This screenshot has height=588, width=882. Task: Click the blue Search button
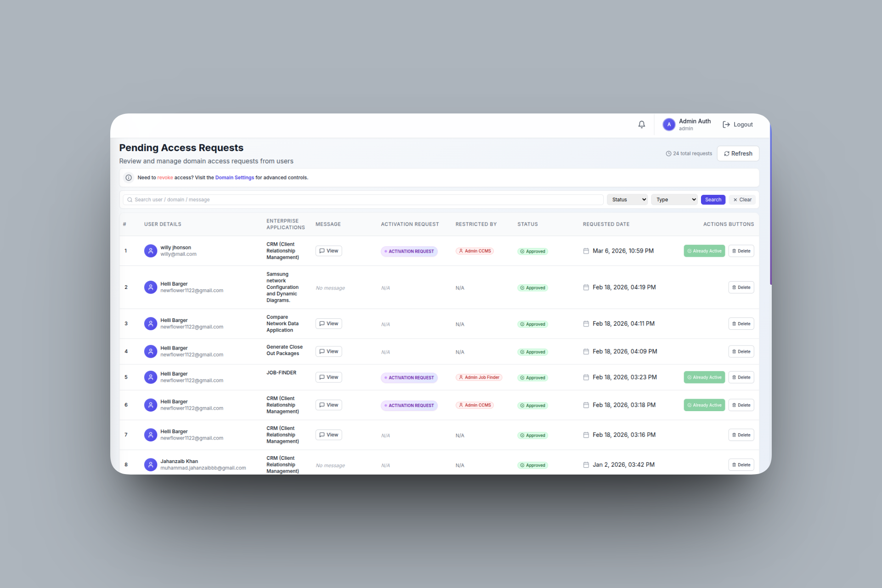point(713,200)
